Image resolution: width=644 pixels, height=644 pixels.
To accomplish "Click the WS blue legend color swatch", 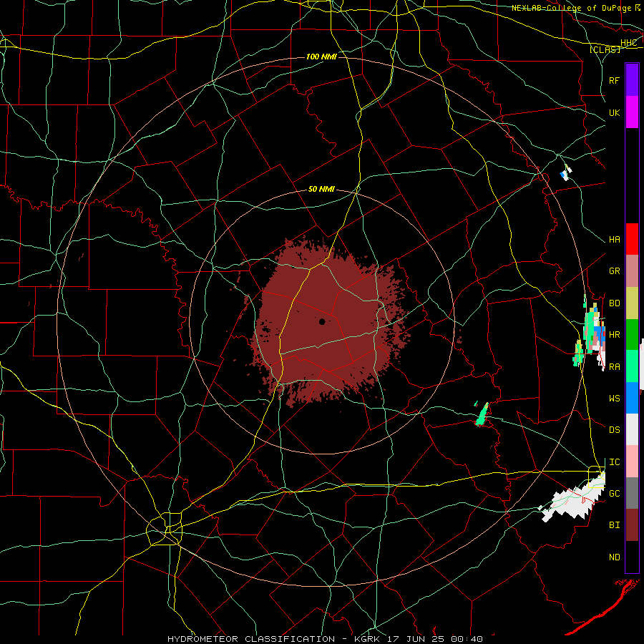I will (632, 398).
